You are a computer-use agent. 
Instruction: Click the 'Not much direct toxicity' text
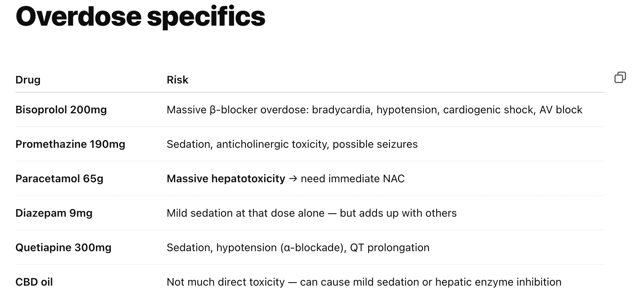(x=226, y=282)
